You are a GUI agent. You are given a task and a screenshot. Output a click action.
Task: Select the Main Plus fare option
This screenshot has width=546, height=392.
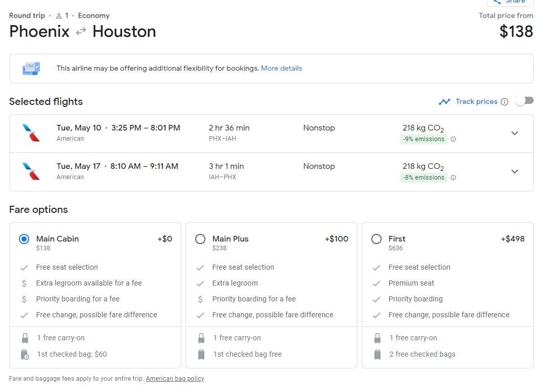pyautogui.click(x=200, y=239)
